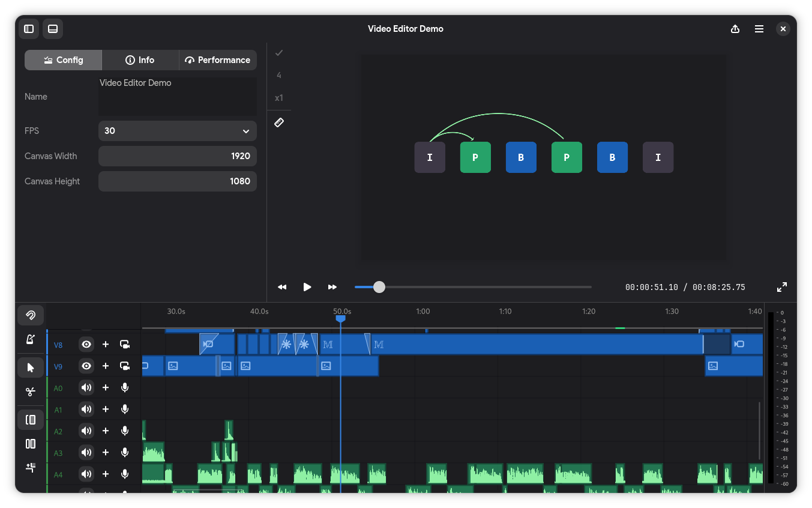Mute track A0 with its speaker icon
Screen dimensions: 812x508
coord(87,388)
